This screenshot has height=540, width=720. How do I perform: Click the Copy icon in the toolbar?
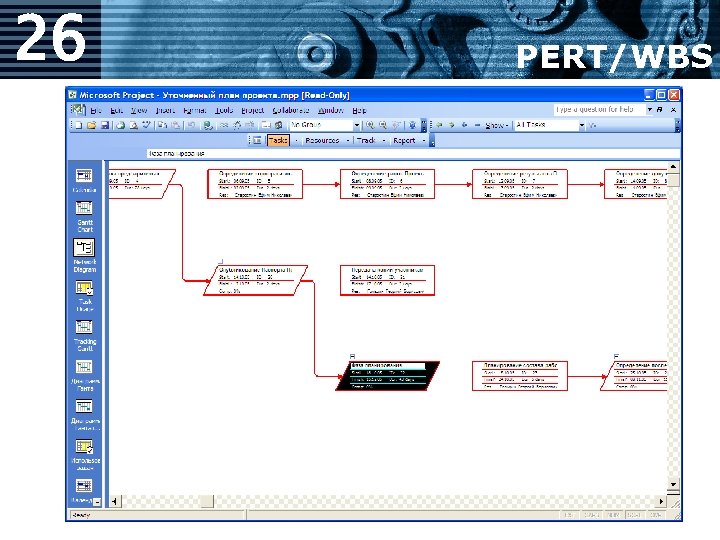[x=163, y=125]
